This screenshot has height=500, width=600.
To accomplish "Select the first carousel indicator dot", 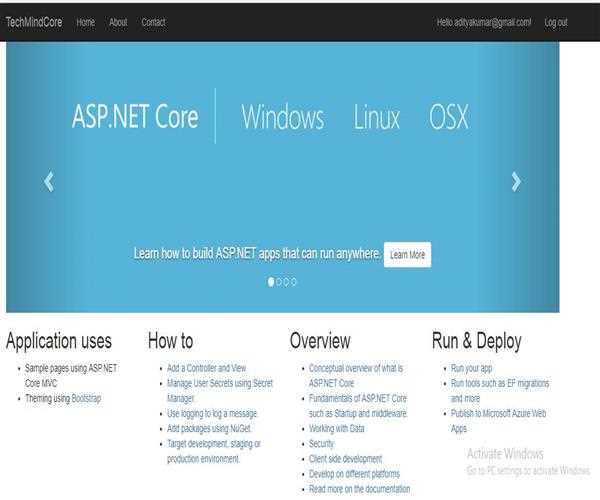I will (x=271, y=282).
